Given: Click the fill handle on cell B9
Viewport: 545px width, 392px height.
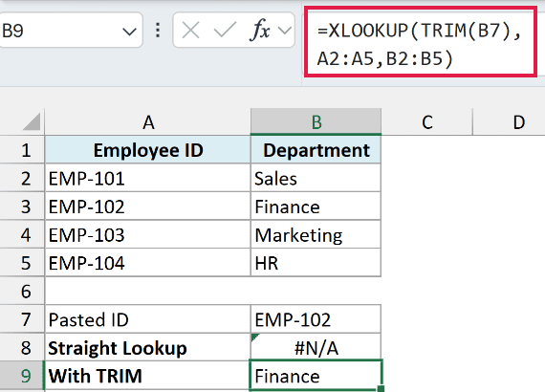Looking at the screenshot, I should point(381,388).
